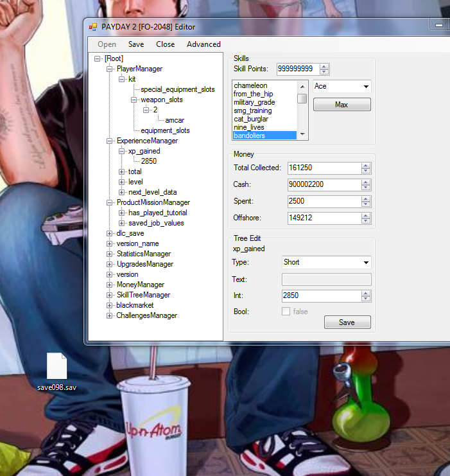
Task: Collapse the PlayerManager tree node
Action: click(x=109, y=69)
